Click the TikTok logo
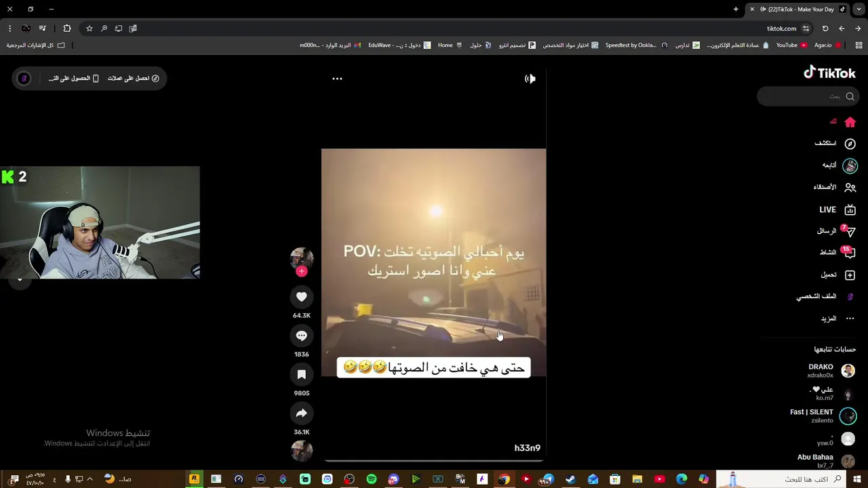868x488 pixels. (x=829, y=73)
